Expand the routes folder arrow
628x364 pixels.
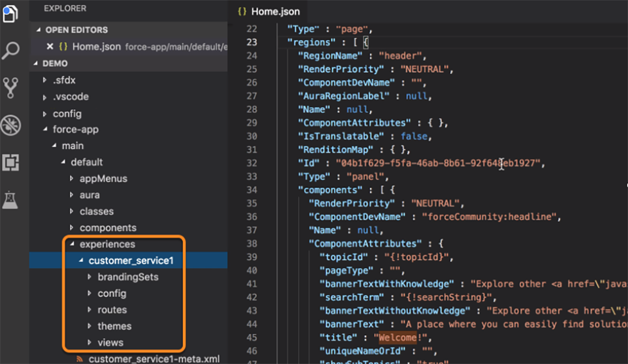tap(89, 309)
